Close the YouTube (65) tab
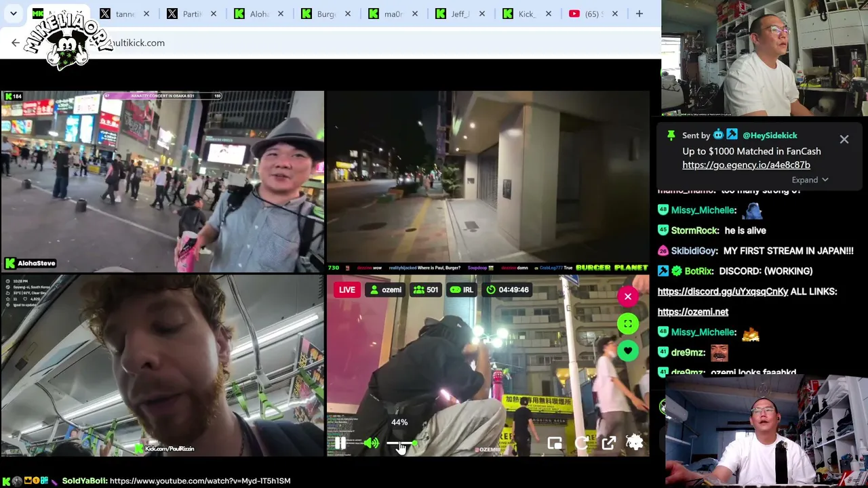This screenshot has width=868, height=488. (x=615, y=14)
